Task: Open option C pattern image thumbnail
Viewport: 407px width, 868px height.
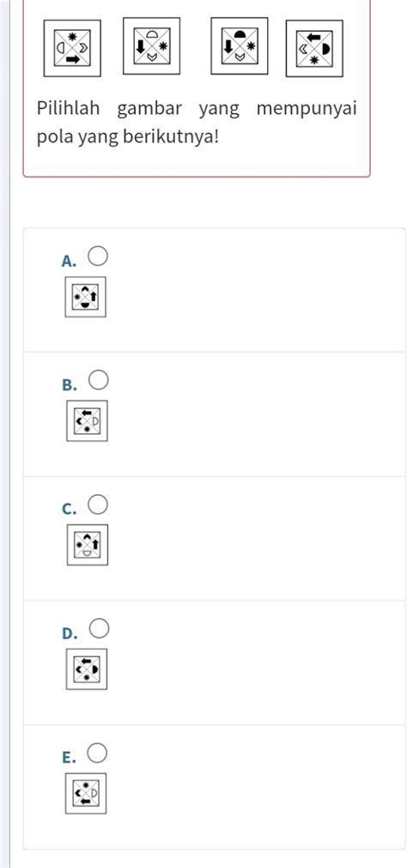Action: pyautogui.click(x=88, y=546)
